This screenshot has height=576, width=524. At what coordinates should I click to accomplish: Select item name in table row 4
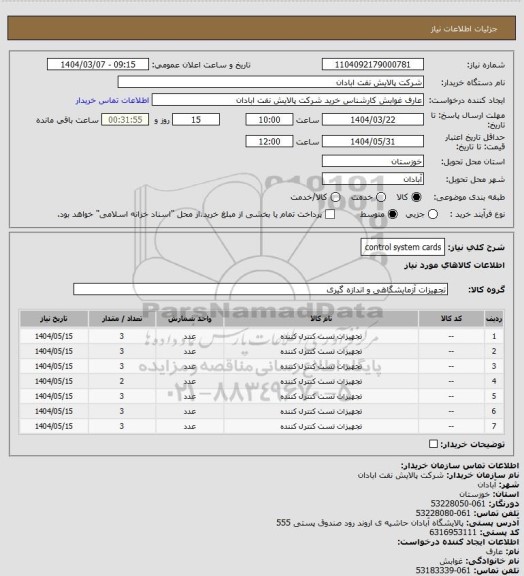pyautogui.click(x=321, y=381)
